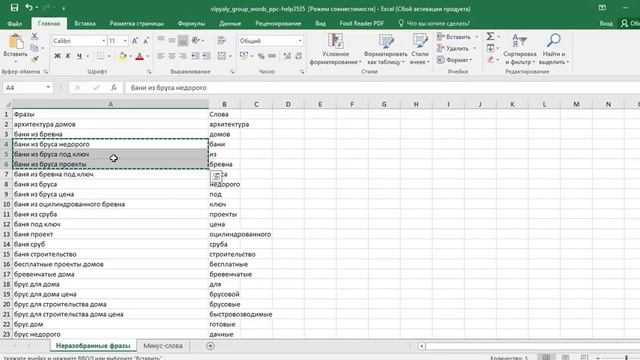Apply the borders button
640x360 pixels.
[100, 56]
